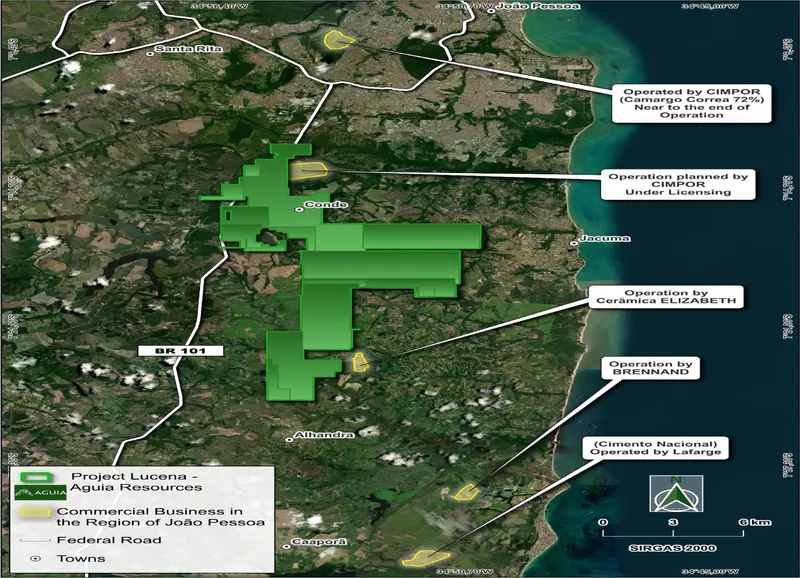Click the 'Federal Road' legend text

[109, 540]
